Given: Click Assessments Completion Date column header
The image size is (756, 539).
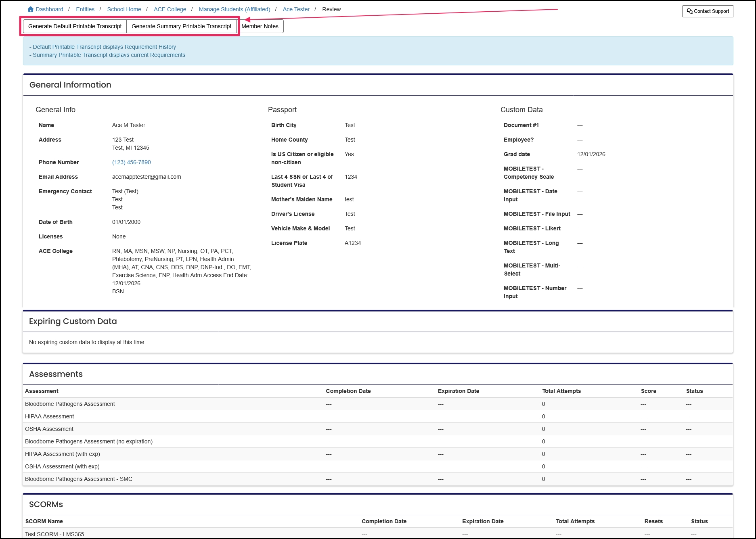Looking at the screenshot, I should pyautogui.click(x=348, y=391).
